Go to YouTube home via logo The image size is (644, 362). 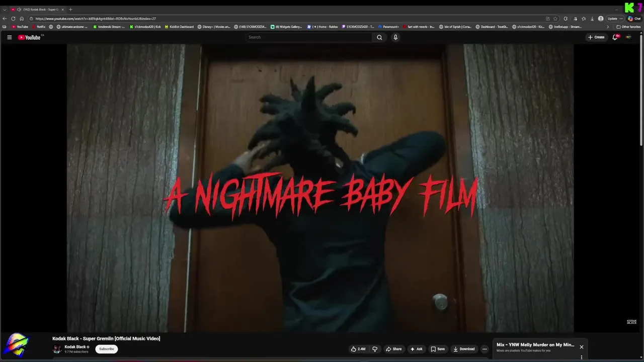tap(30, 37)
